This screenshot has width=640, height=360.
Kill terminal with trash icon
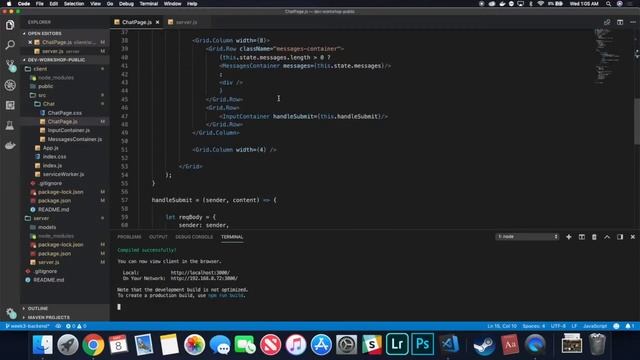pos(594,237)
